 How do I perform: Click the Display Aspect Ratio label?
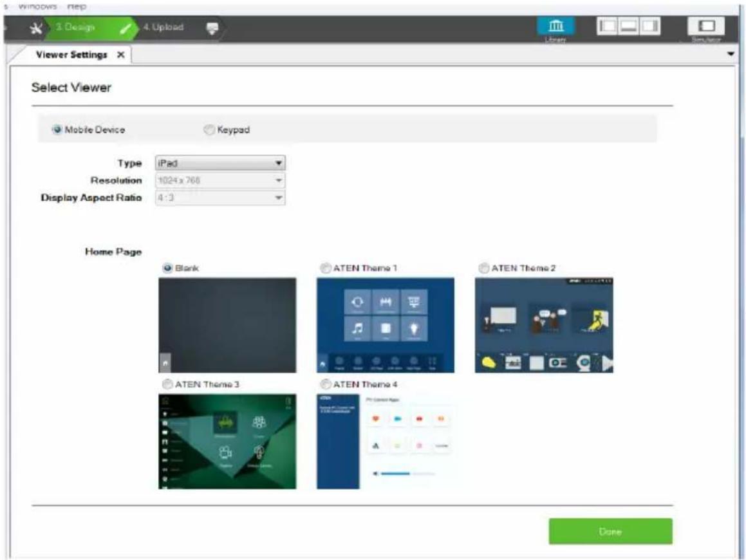click(x=91, y=198)
